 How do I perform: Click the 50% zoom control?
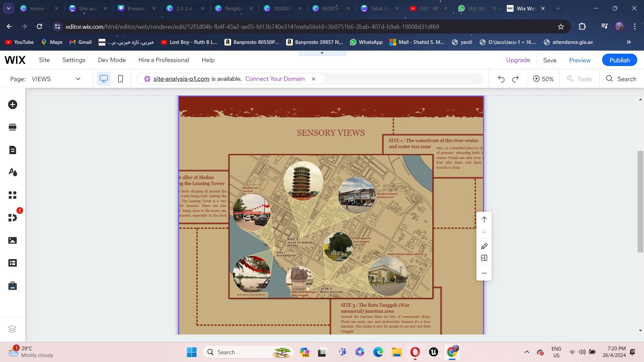(x=543, y=79)
